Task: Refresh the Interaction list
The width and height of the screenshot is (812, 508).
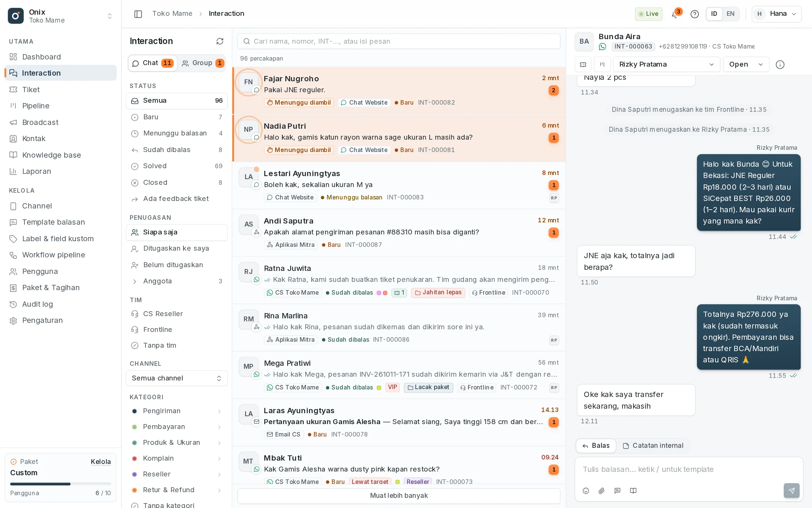Action: (220, 41)
